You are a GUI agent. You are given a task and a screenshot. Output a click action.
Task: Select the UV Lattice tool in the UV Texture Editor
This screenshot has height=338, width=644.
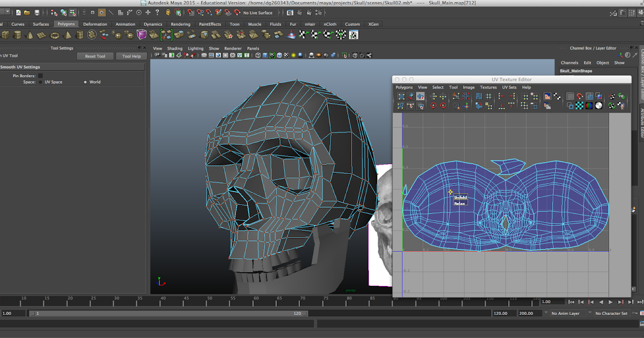401,96
